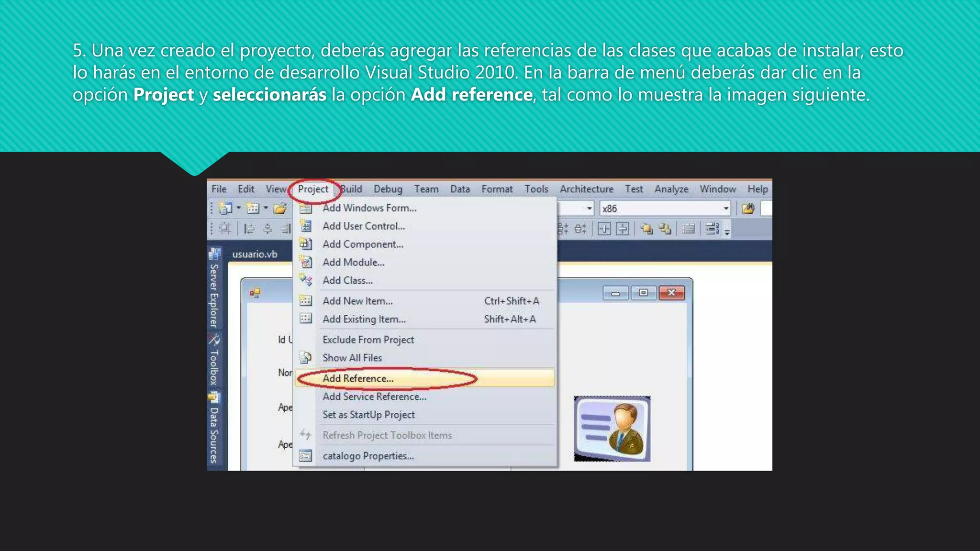Click the catalogo Properties menu icon

pos(306,456)
